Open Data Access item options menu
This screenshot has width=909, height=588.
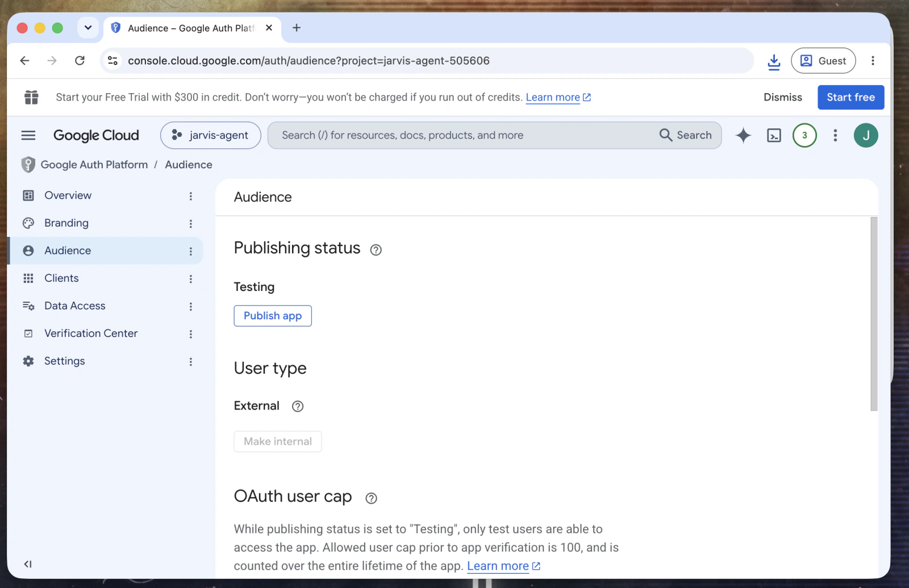191,306
